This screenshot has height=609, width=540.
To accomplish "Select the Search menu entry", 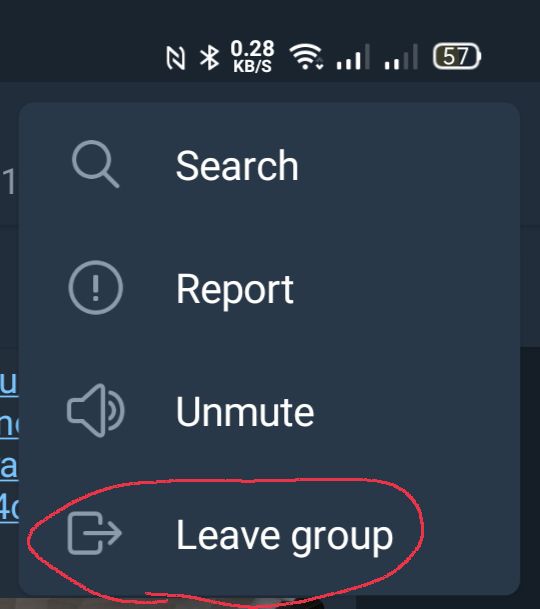I will pos(269,165).
